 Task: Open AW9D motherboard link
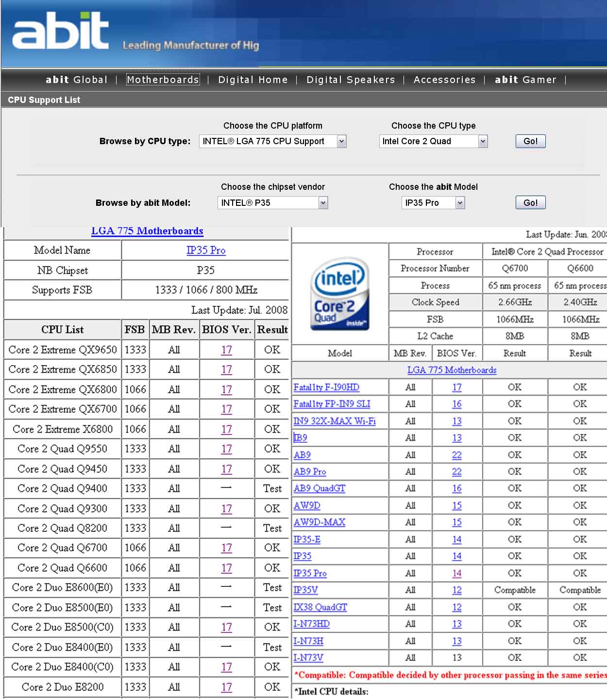[x=307, y=505]
